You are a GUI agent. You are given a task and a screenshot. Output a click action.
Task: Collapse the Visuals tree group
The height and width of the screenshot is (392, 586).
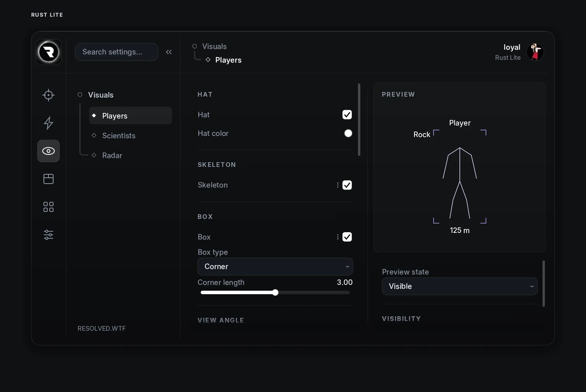pyautogui.click(x=80, y=95)
